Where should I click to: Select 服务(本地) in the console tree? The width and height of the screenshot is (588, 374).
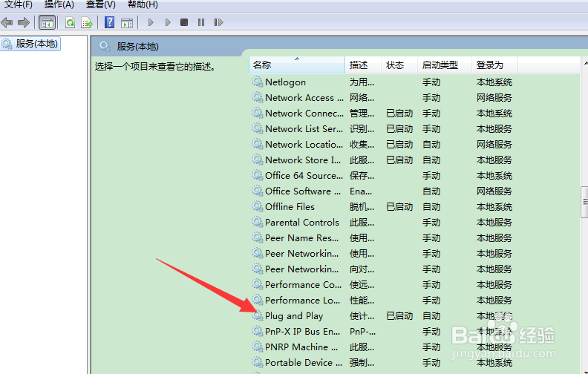[30, 44]
